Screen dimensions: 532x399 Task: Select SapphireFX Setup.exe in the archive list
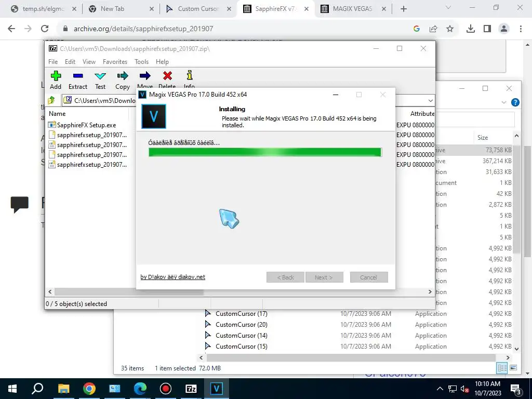coord(87,125)
